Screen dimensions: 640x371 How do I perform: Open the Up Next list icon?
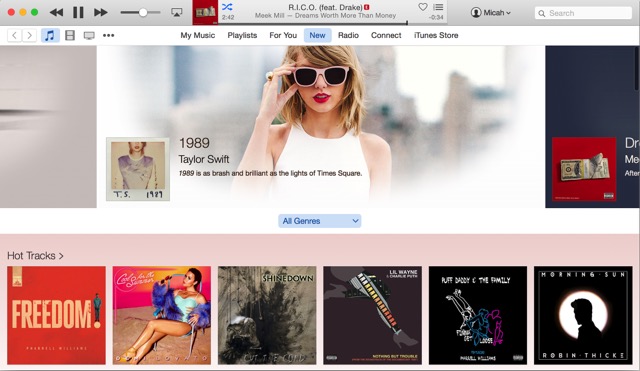point(438,7)
